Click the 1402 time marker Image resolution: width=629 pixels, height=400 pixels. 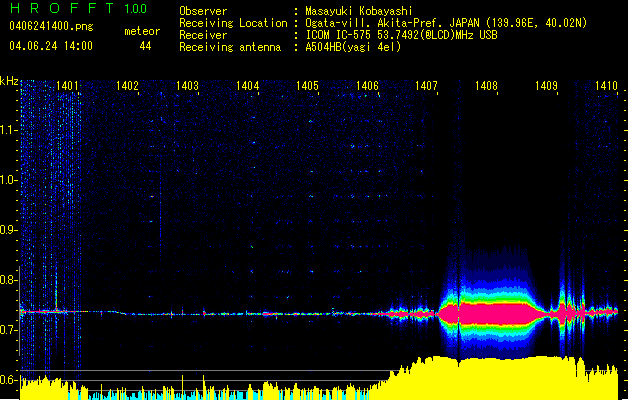(x=127, y=86)
